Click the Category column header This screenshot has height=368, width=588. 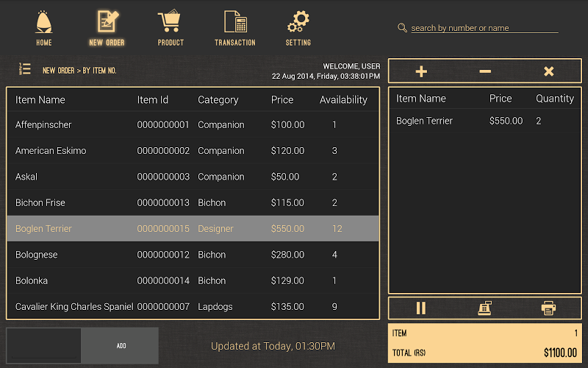coord(218,99)
